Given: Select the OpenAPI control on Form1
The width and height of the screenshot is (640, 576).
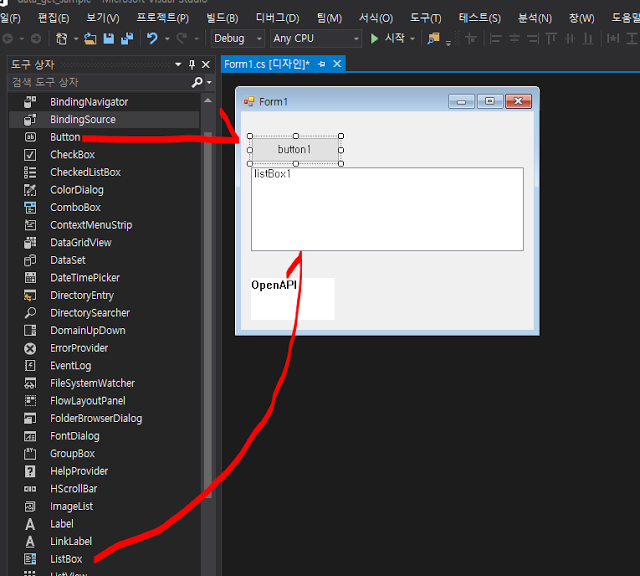Looking at the screenshot, I should click(x=293, y=299).
